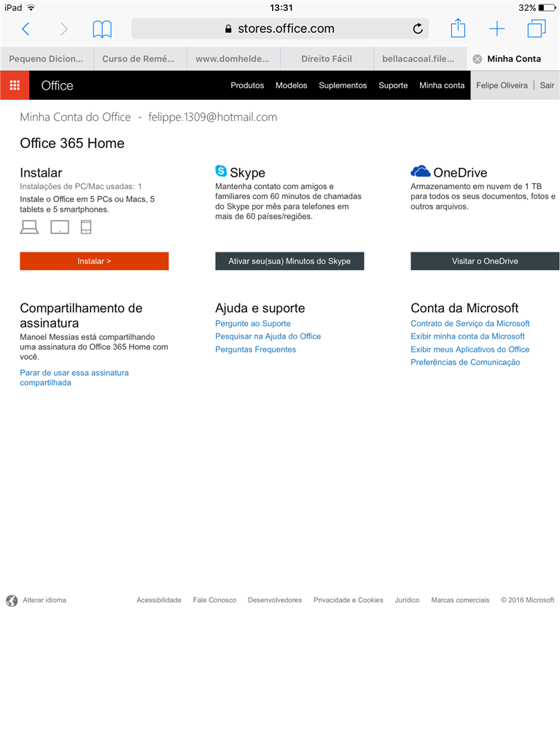Open Preferências de Comunicação link
Screen dimensions: 560x747
click(x=465, y=363)
